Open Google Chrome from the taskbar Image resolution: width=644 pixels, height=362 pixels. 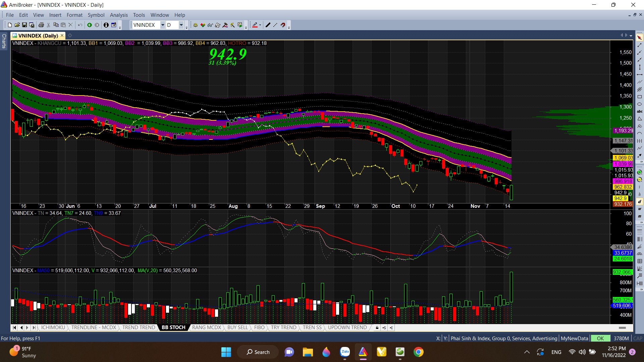pyautogui.click(x=418, y=352)
